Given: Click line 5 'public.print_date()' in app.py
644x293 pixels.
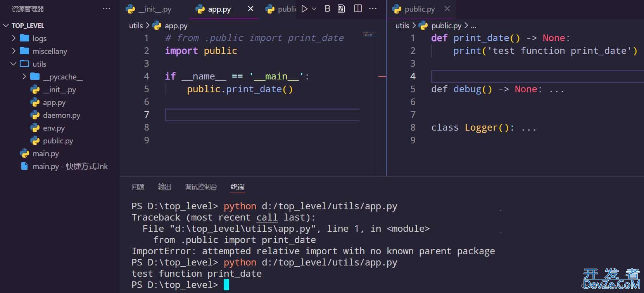Looking at the screenshot, I should point(240,89).
